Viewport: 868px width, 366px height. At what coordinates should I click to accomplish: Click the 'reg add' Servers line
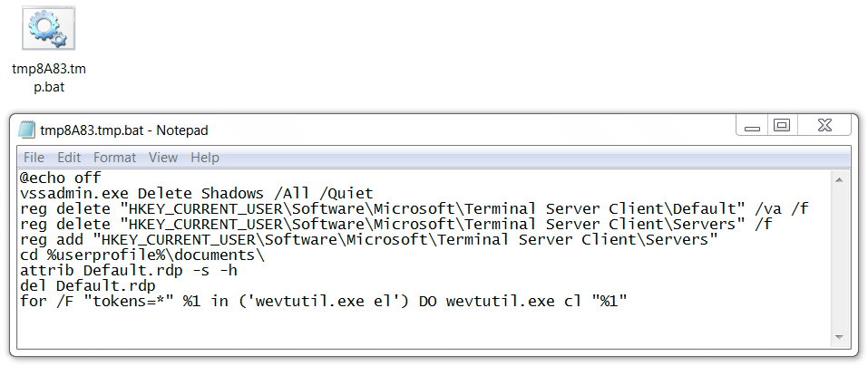pyautogui.click(x=368, y=240)
